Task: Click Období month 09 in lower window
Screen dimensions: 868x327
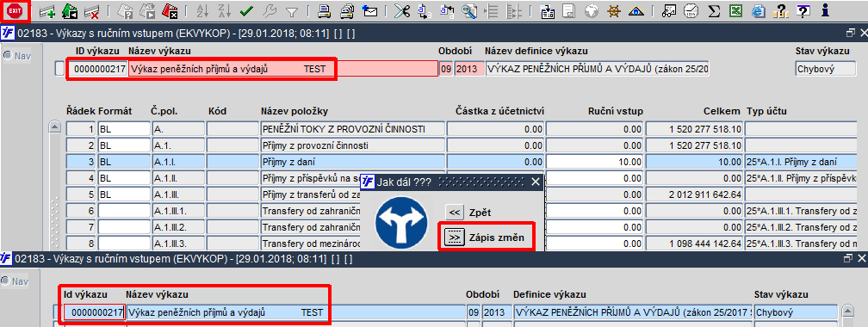Action: coord(474,312)
